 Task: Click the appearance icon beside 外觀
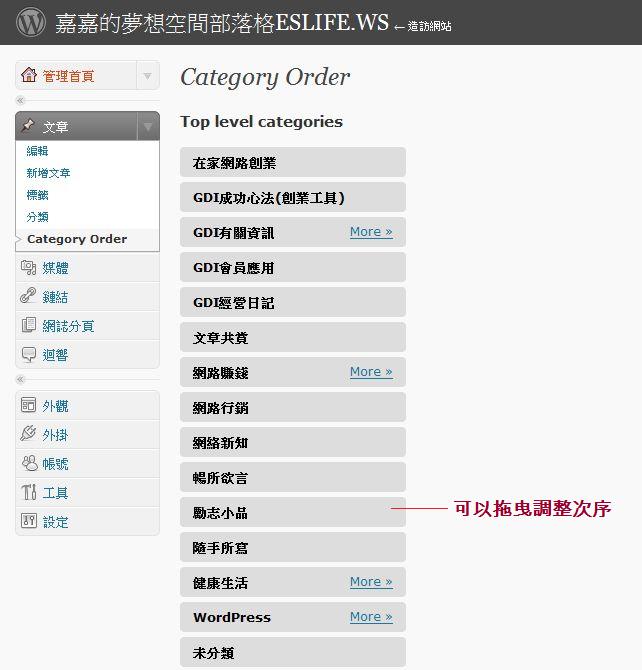pyautogui.click(x=29, y=405)
